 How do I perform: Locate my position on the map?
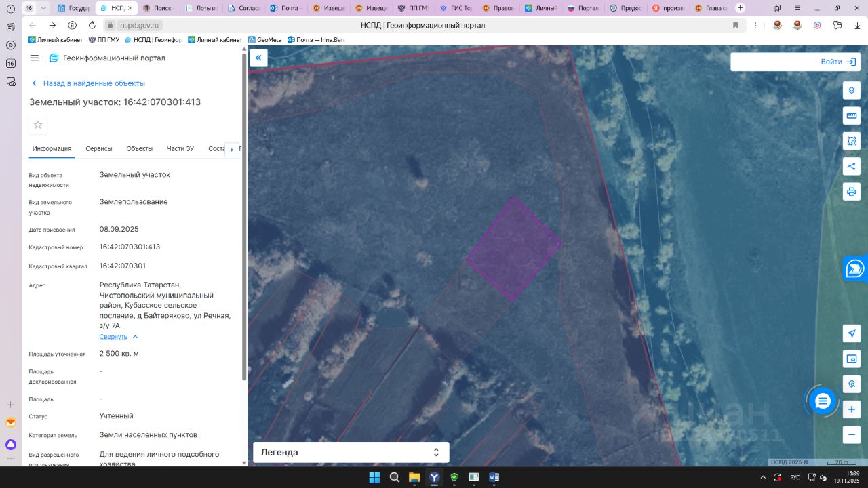[852, 333]
